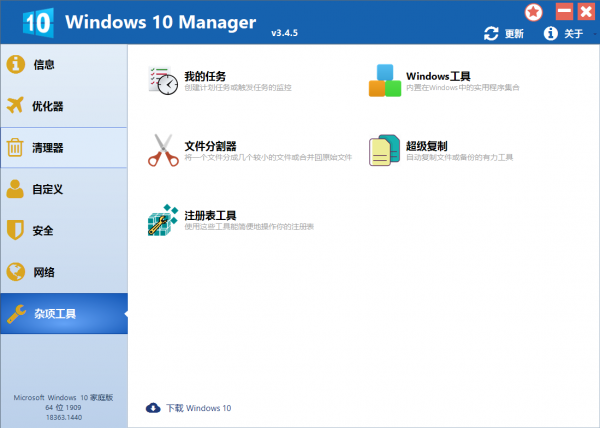The width and height of the screenshot is (600, 428).
Task: Click the Microsoft Windows 10 家庭版 text
Action: 64,397
